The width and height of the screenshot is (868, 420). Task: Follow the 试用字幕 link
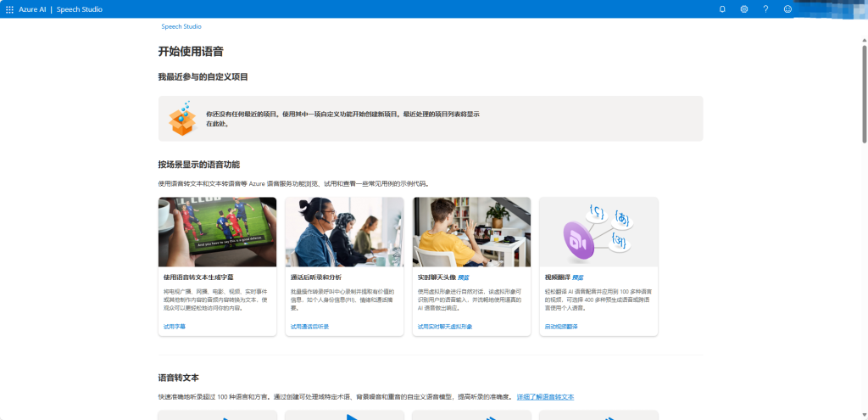pos(175,327)
